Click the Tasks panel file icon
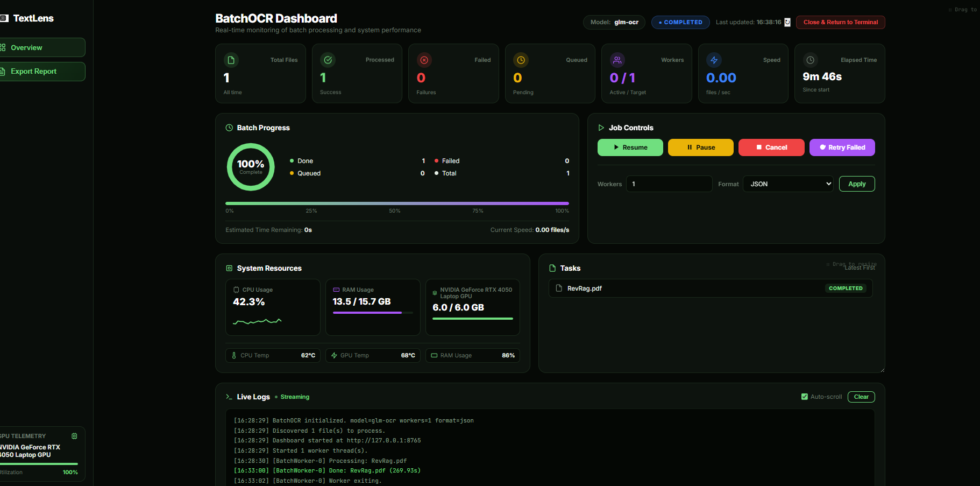This screenshot has width=980, height=486. tap(552, 268)
